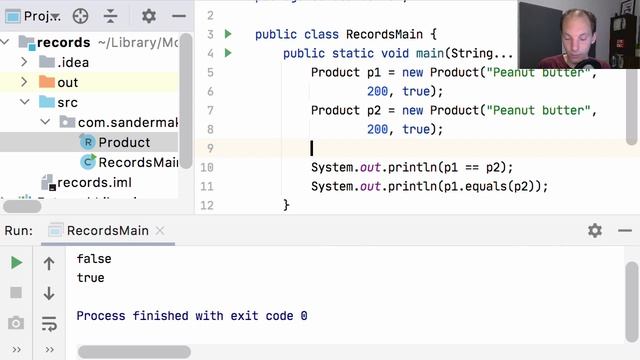Collapse the records root folder

[5, 42]
